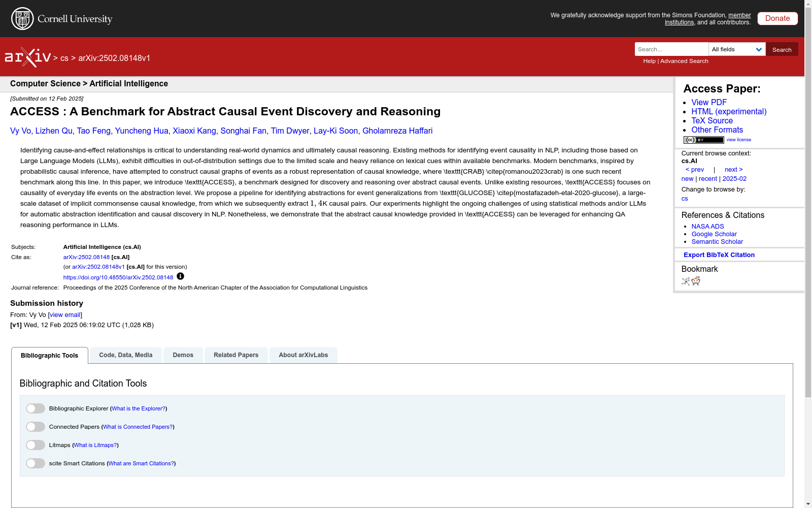The width and height of the screenshot is (812, 508).
Task: Click the Help link
Action: click(x=649, y=61)
